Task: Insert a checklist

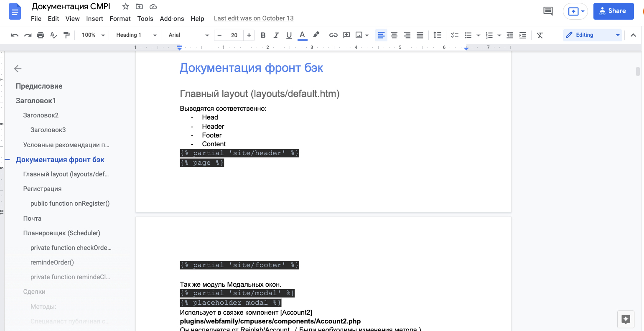Action: tap(455, 35)
